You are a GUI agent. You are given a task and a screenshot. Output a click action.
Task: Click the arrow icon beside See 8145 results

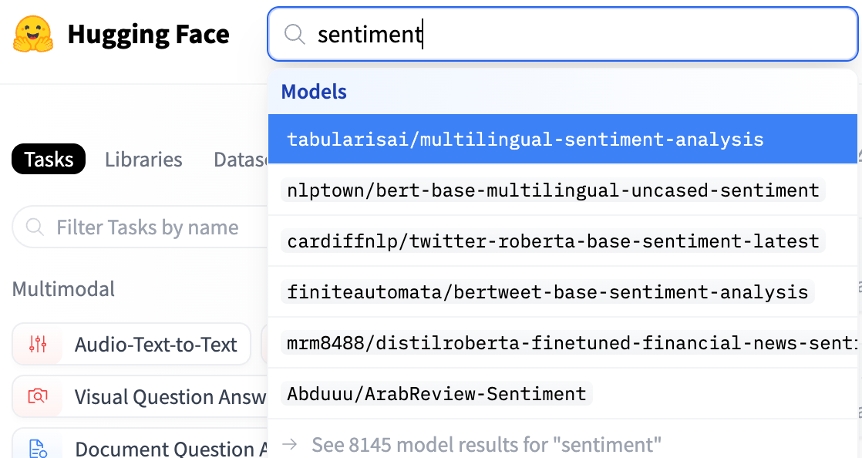point(290,444)
